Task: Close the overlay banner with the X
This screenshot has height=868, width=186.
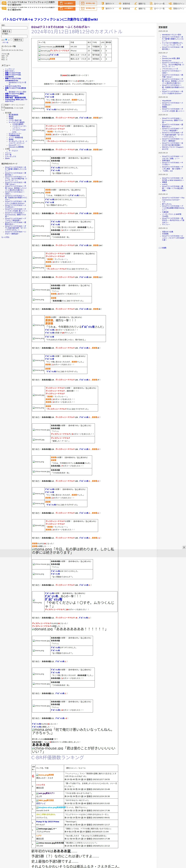Action: point(184,548)
